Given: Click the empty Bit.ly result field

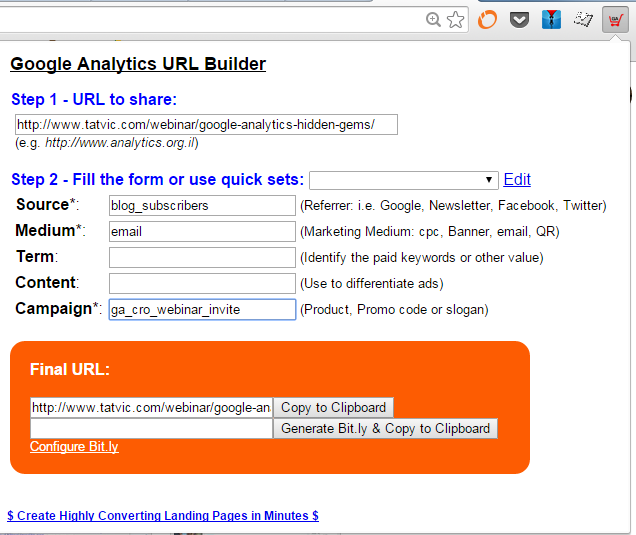Looking at the screenshot, I should pos(151,428).
